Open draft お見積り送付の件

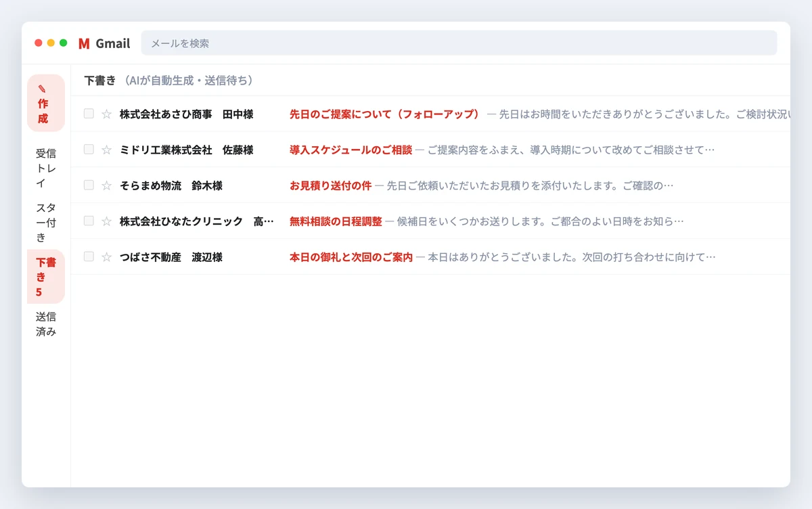tap(330, 185)
